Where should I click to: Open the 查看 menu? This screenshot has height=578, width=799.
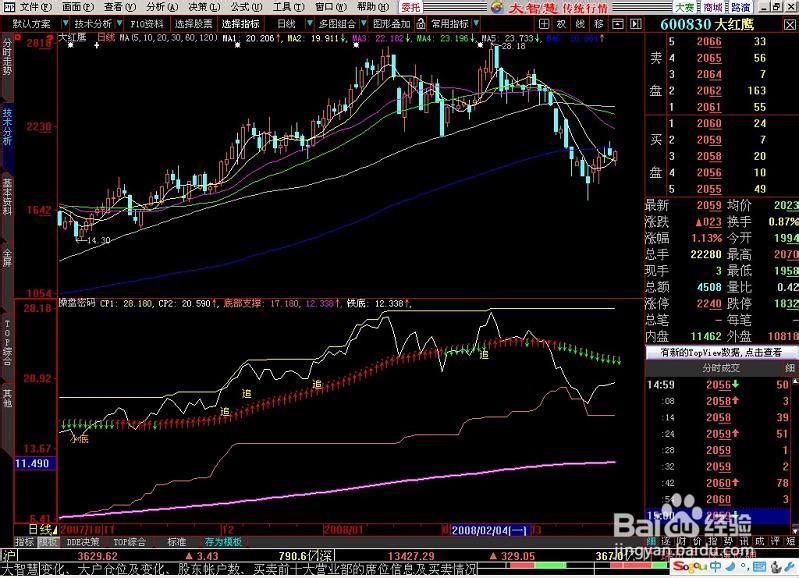[x=119, y=7]
